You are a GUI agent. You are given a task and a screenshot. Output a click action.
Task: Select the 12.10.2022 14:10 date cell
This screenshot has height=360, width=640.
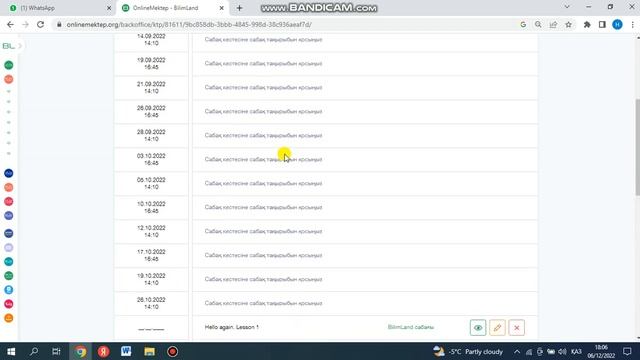(x=151, y=231)
